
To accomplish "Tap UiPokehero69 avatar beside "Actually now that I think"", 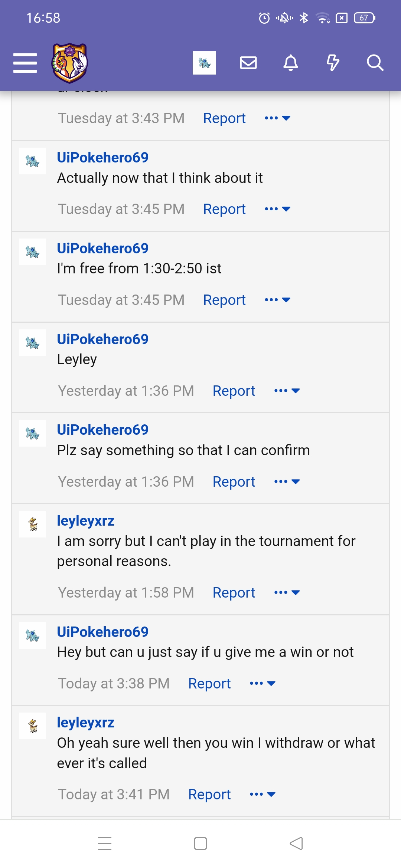I will pyautogui.click(x=32, y=161).
